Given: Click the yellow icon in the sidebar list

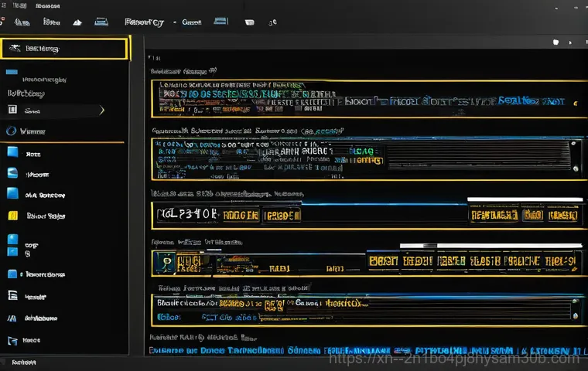Looking at the screenshot, I should [12, 216].
